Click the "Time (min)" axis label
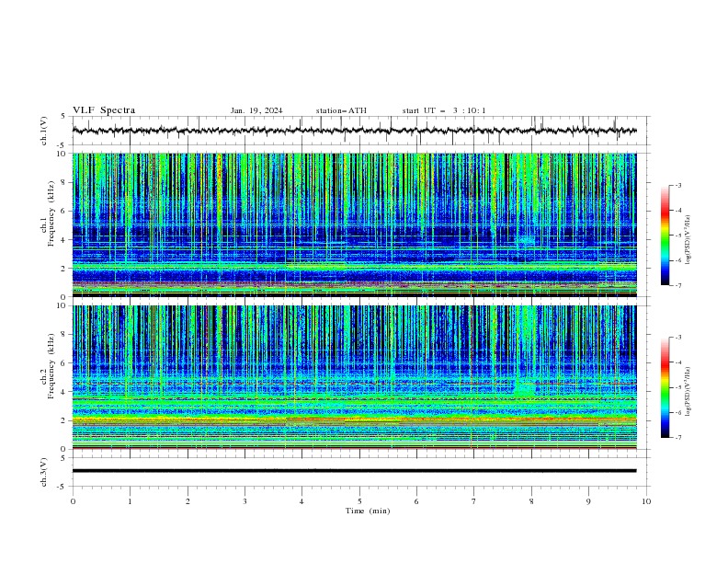The image size is (728, 563). point(368,511)
